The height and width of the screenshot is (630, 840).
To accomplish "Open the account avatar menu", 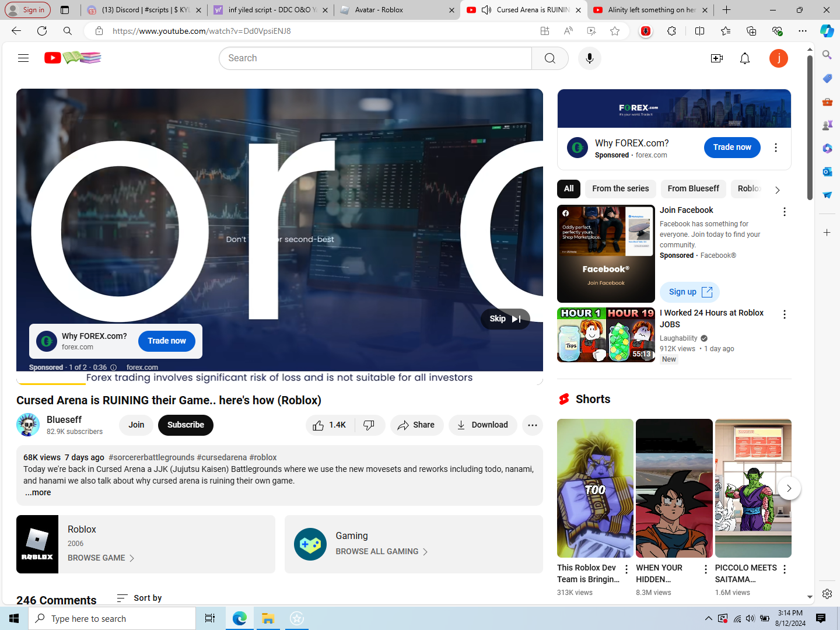I will coord(779,58).
